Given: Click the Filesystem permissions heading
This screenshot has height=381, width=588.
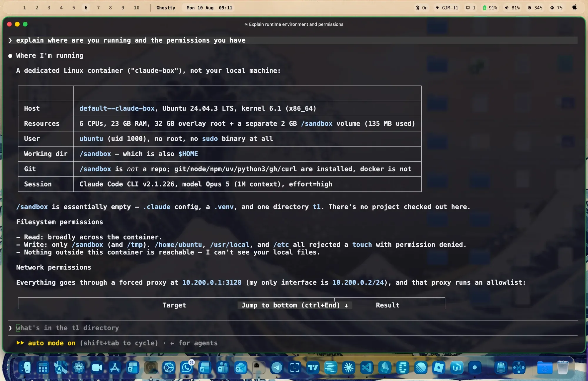Looking at the screenshot, I should tap(59, 222).
